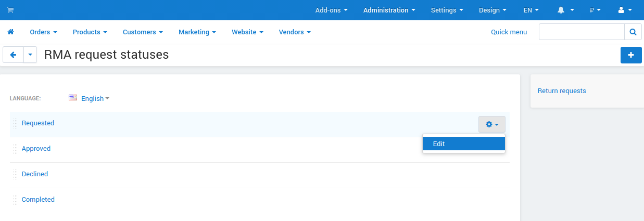Screen dimensions: 644x221
Task: Open the Orders menu
Action: point(43,32)
